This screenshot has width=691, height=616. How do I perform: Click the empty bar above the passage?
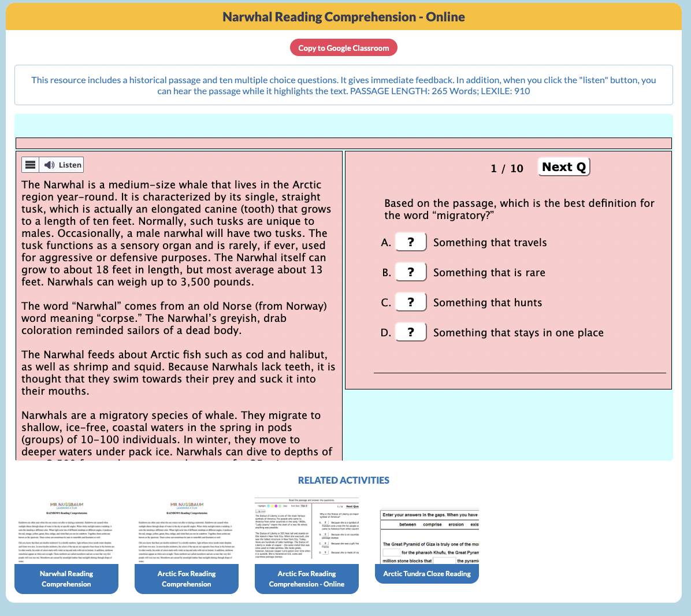point(343,143)
